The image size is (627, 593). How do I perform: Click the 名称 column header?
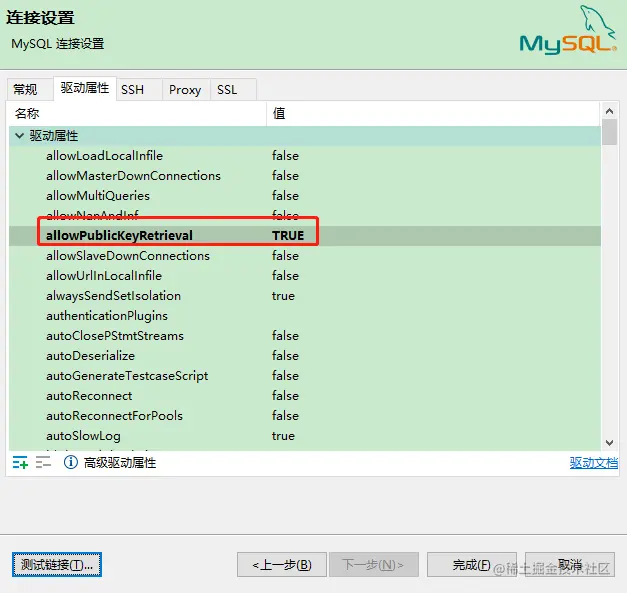137,114
